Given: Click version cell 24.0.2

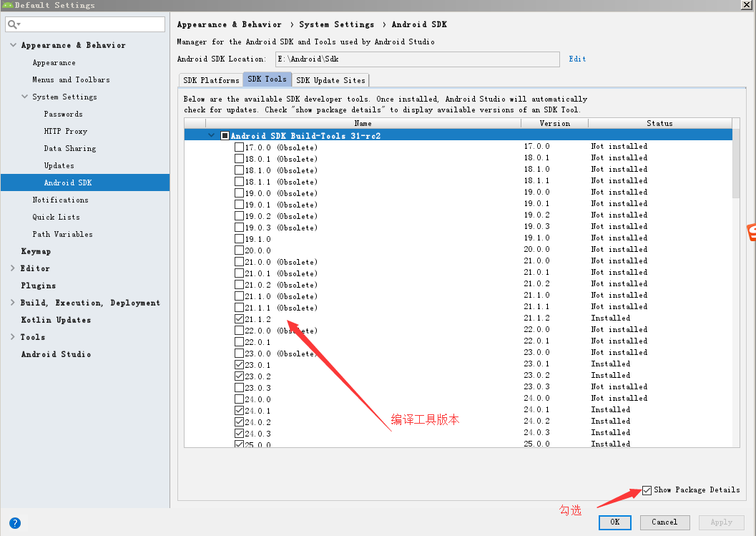Looking at the screenshot, I should click(536, 422).
